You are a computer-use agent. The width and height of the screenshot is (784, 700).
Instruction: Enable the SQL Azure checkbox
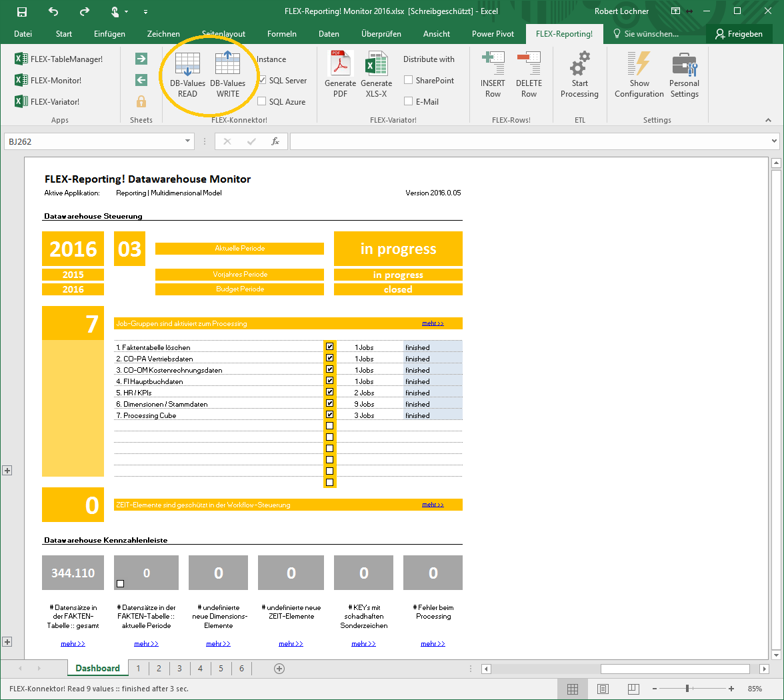point(262,101)
